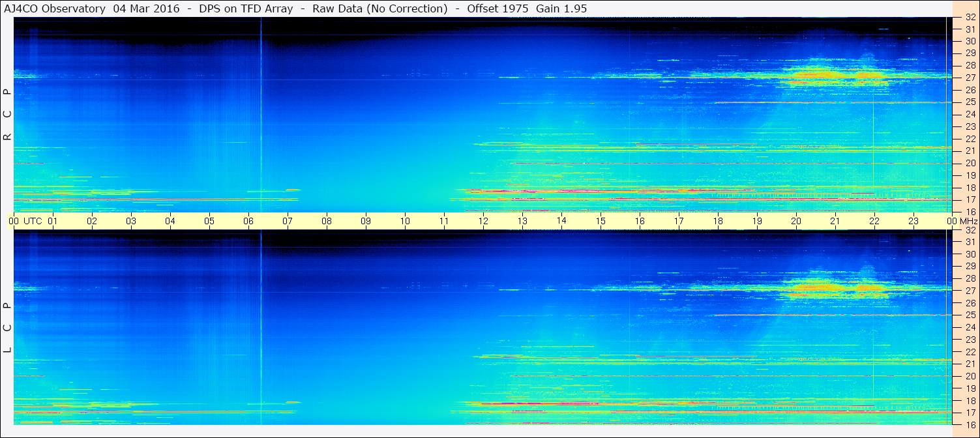Select the 07 hour marker

click(288, 221)
